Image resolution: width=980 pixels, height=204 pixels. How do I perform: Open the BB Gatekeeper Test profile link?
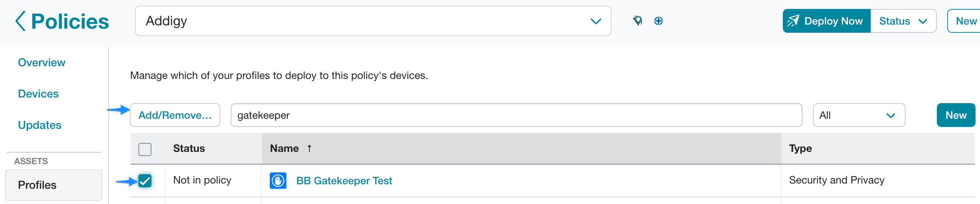pyautogui.click(x=344, y=181)
